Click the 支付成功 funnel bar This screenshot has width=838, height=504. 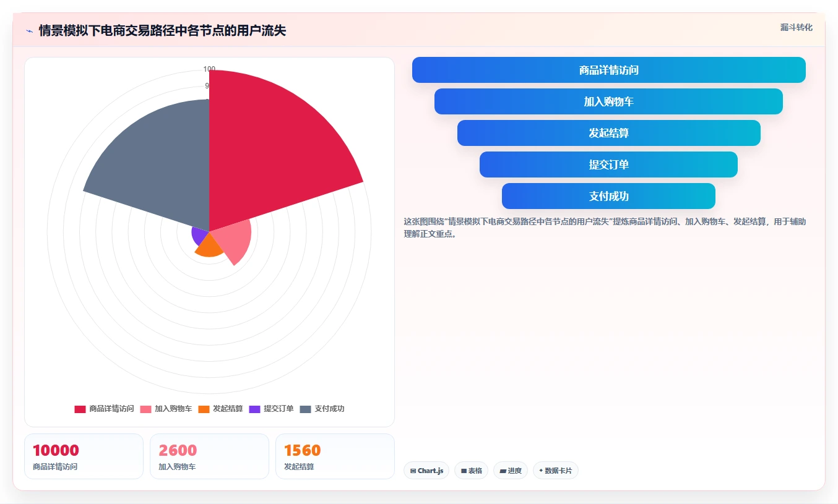coord(609,196)
